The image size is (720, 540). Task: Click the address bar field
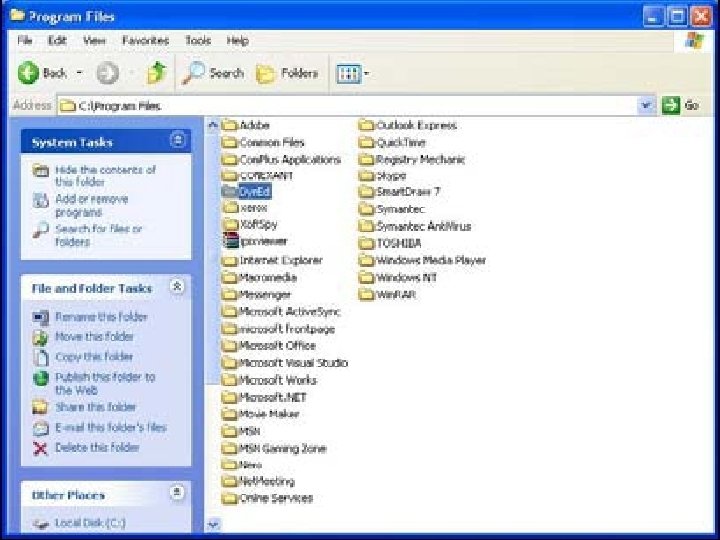tap(348, 106)
